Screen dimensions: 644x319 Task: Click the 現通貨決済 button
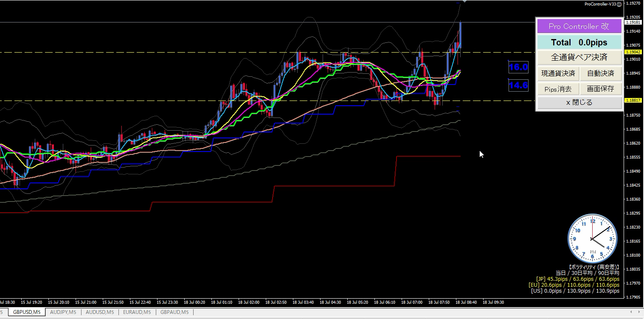point(558,73)
